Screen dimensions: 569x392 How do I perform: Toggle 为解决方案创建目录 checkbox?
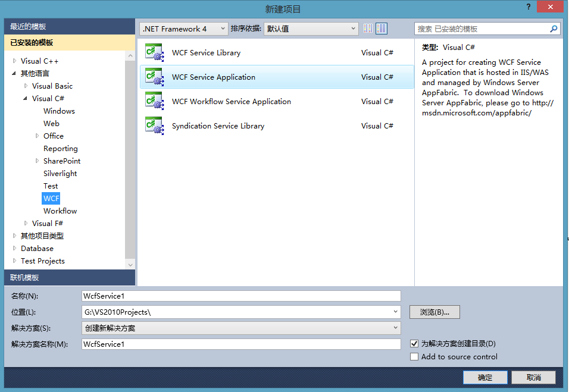pyautogui.click(x=414, y=343)
